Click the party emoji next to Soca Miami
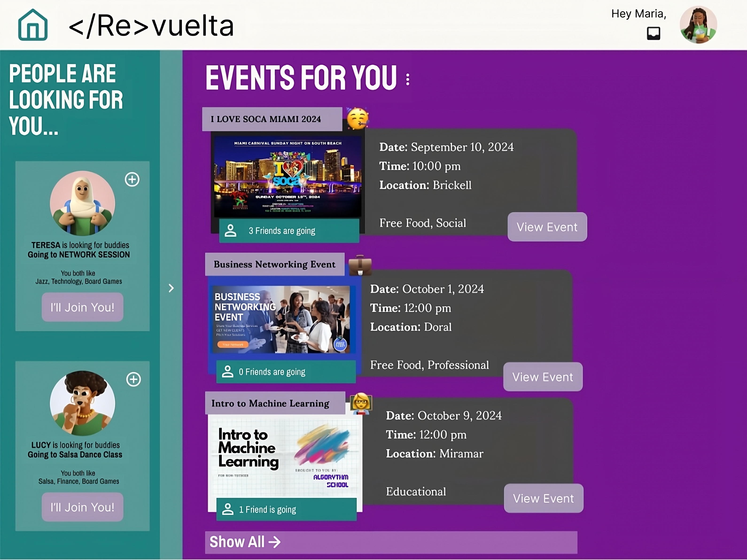This screenshot has height=560, width=747. pyautogui.click(x=358, y=119)
